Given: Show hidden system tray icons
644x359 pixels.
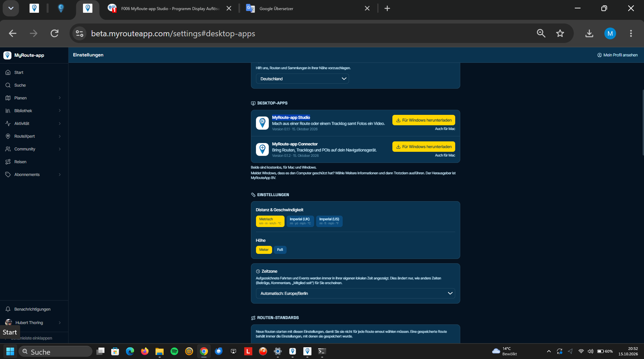Looking at the screenshot, I should coord(549,351).
